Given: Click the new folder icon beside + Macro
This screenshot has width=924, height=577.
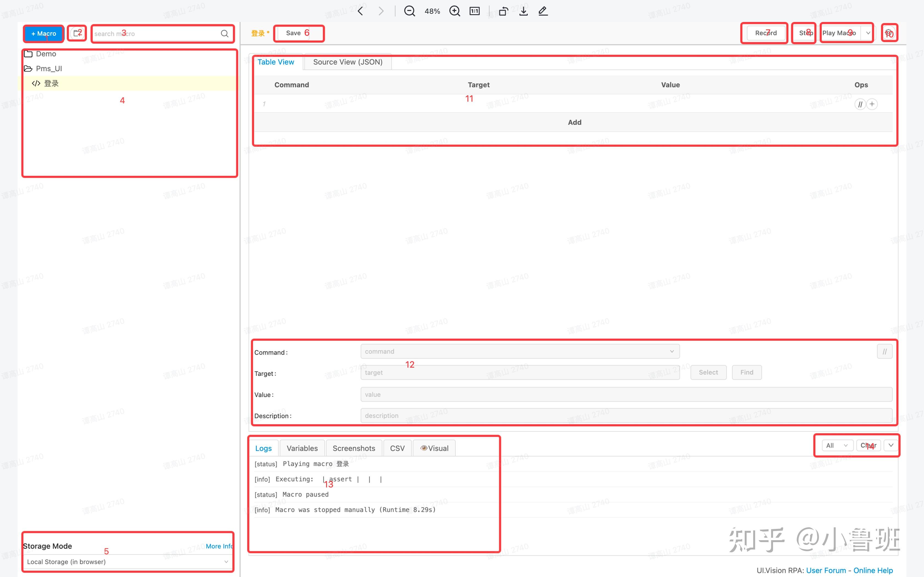Looking at the screenshot, I should [x=77, y=33].
